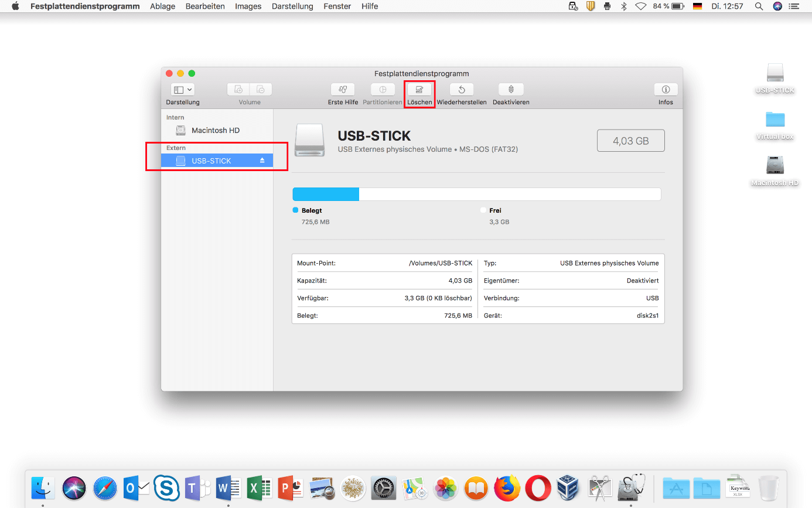This screenshot has height=508, width=812.
Task: Launch Firefox from the Dock
Action: coord(507,487)
